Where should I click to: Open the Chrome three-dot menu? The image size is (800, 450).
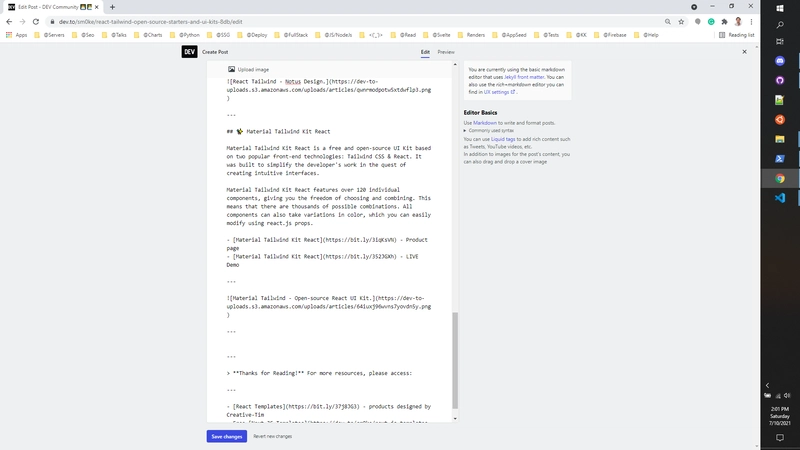click(x=751, y=22)
